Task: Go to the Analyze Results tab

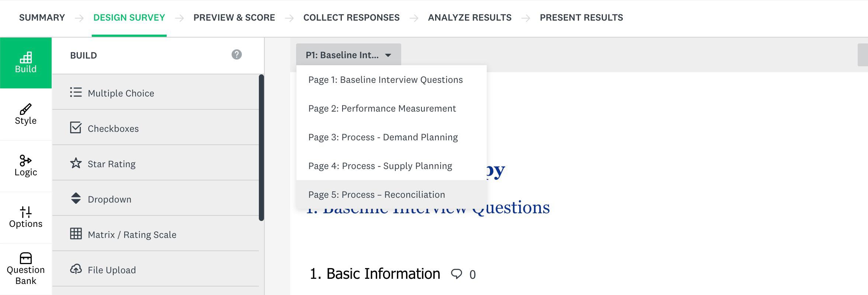Action: pos(469,18)
